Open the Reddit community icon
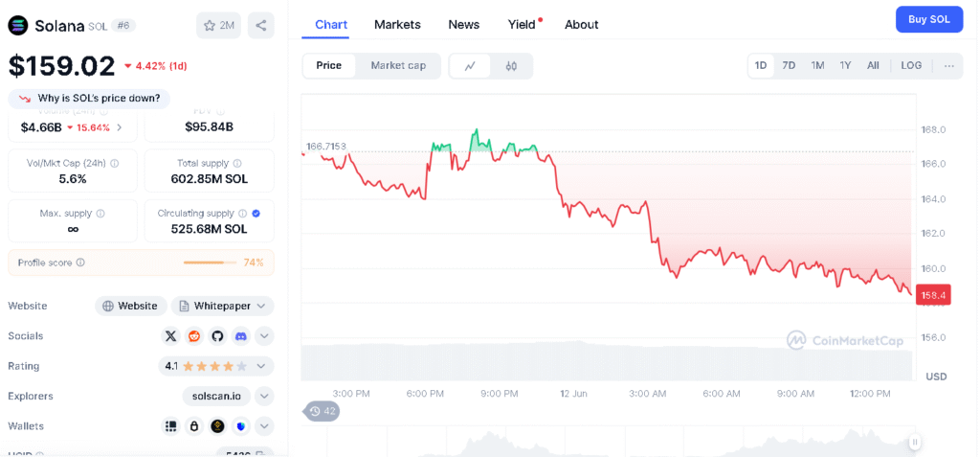The width and height of the screenshot is (980, 457). tap(194, 336)
